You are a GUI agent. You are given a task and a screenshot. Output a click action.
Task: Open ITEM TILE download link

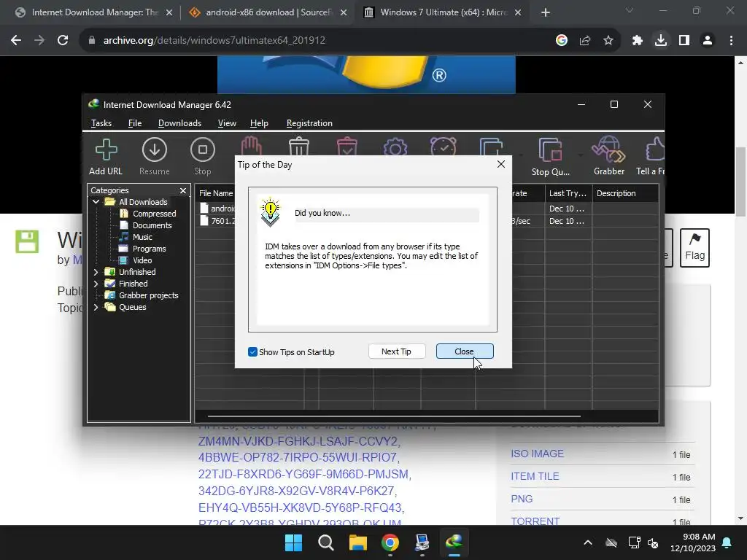point(535,476)
